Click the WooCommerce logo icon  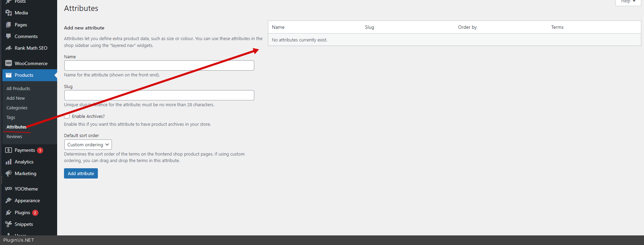pyautogui.click(x=9, y=63)
